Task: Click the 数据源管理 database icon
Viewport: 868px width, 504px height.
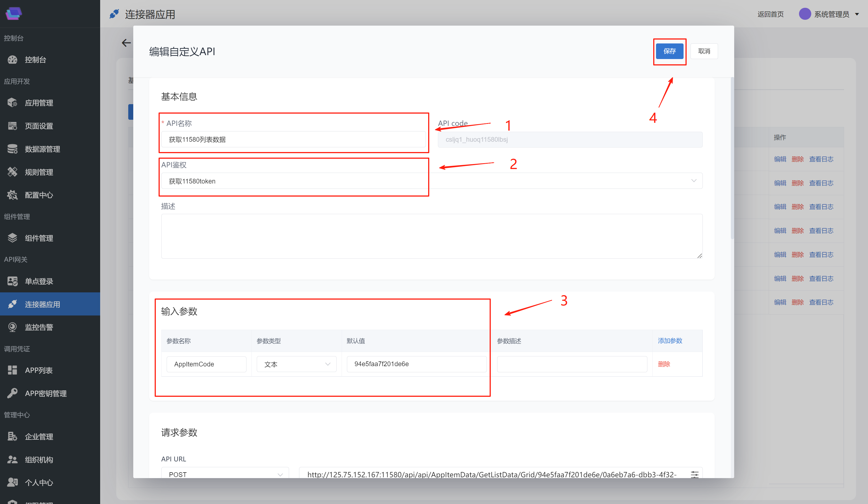Action: (13, 149)
